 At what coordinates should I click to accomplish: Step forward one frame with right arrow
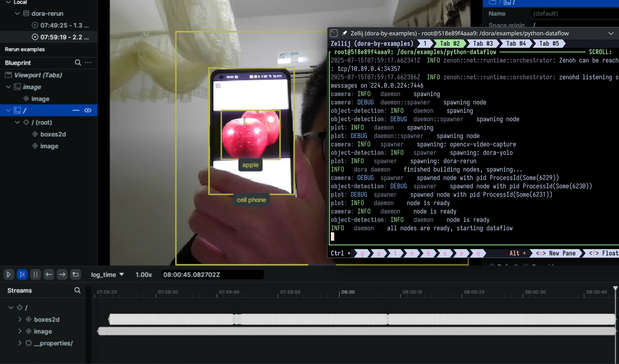point(62,275)
